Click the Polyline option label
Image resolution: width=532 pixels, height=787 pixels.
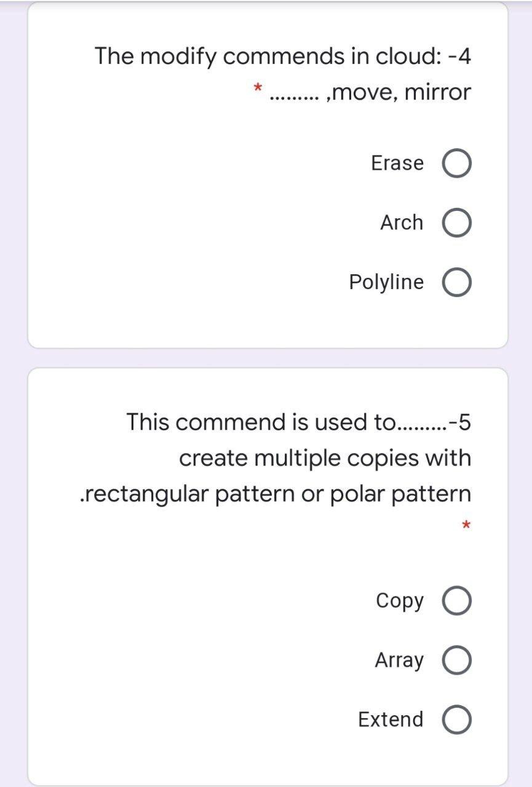(388, 282)
